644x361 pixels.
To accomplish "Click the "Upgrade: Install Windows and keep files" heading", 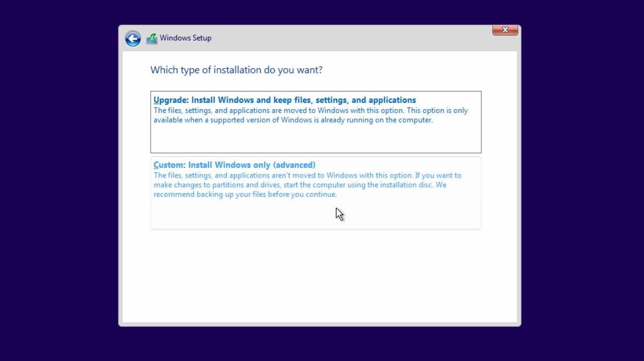I will click(285, 100).
